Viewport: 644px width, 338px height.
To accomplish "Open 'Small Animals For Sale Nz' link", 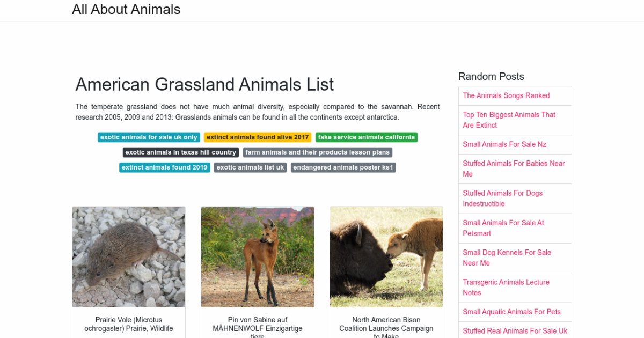I will coord(504,144).
